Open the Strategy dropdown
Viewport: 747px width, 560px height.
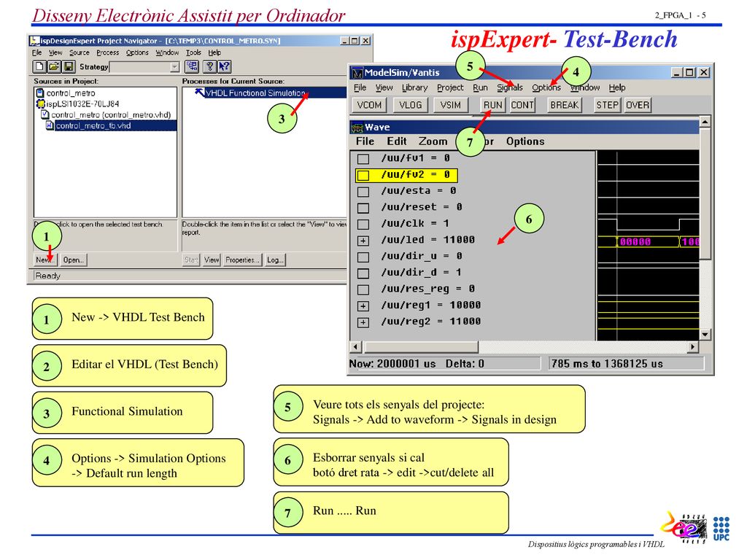click(x=175, y=67)
